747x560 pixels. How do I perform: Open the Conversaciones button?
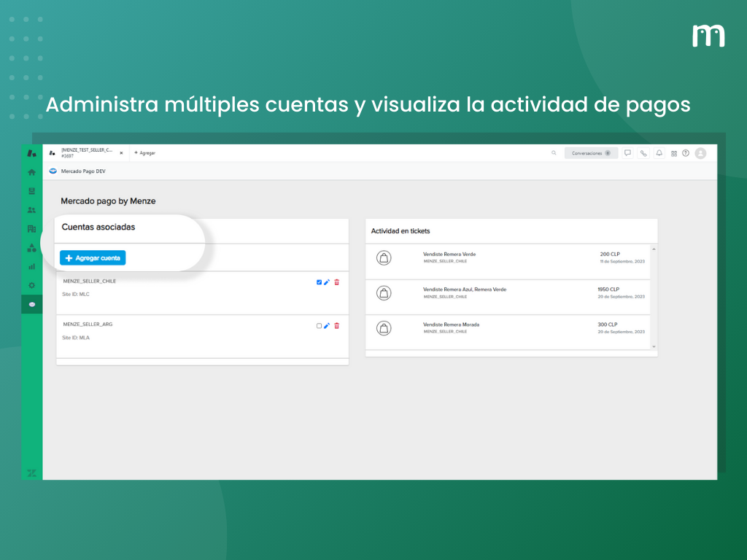591,153
